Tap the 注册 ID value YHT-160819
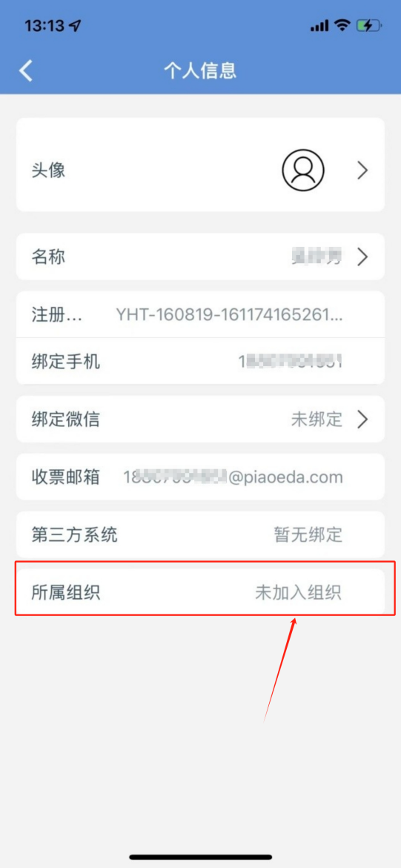The width and height of the screenshot is (401, 868). pos(229,315)
